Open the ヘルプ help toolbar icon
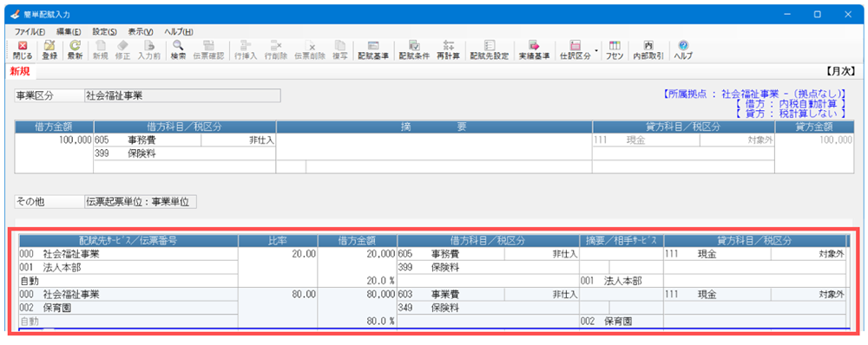 click(x=683, y=49)
